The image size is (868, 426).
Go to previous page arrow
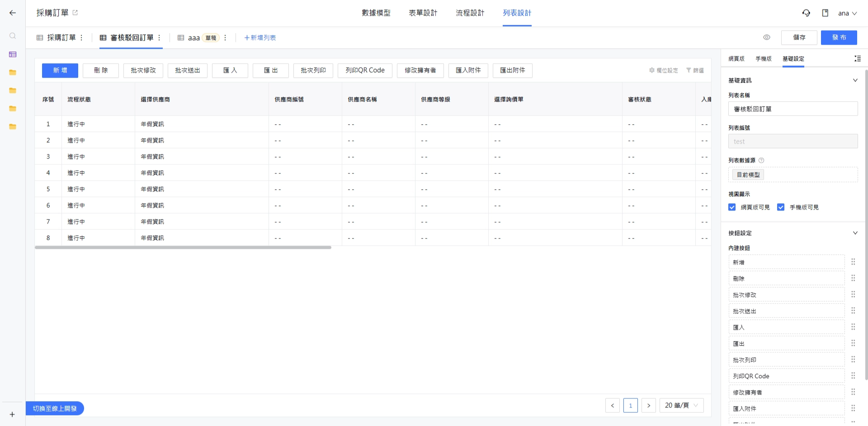[613, 405]
